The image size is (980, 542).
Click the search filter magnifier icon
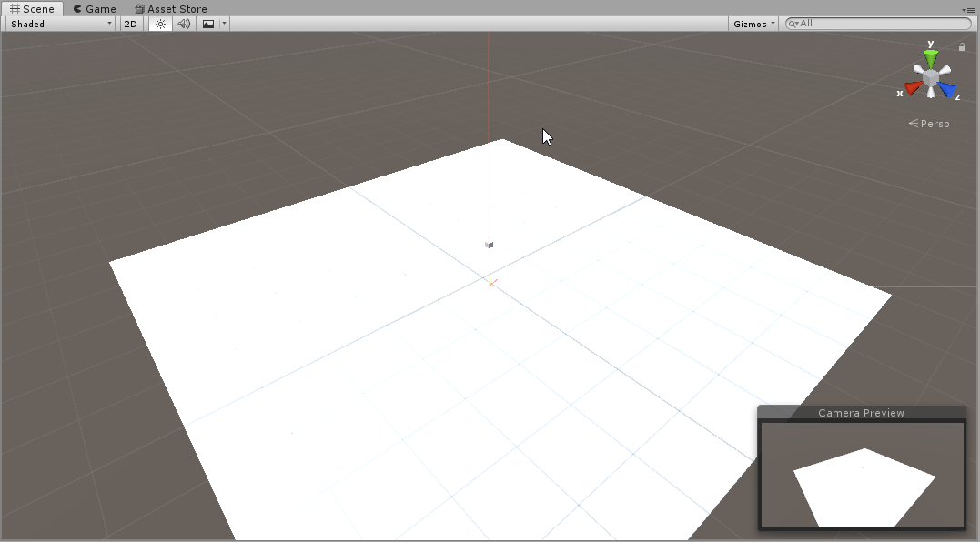click(793, 23)
